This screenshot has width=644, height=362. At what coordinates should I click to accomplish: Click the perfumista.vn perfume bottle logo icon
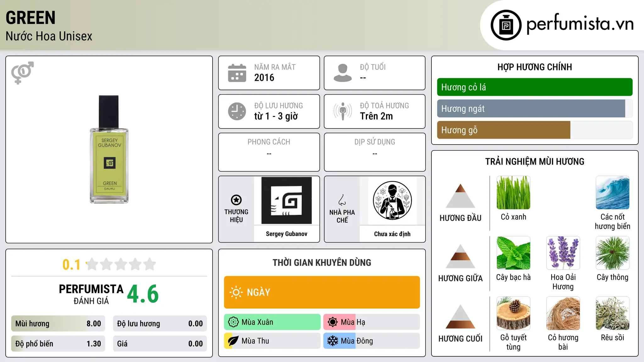coord(506,25)
